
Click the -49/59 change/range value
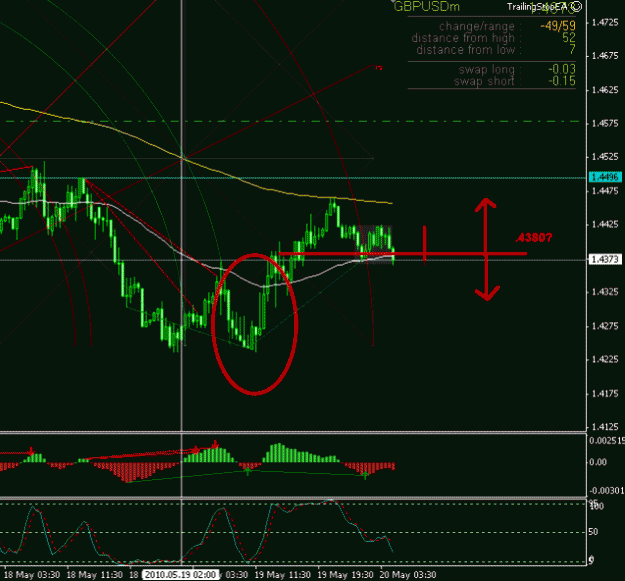point(558,26)
